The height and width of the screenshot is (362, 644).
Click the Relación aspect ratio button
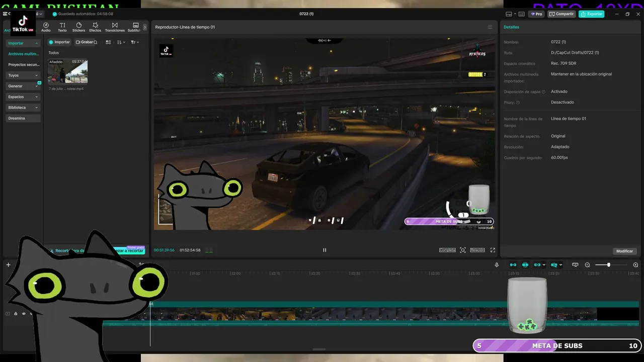point(477,250)
